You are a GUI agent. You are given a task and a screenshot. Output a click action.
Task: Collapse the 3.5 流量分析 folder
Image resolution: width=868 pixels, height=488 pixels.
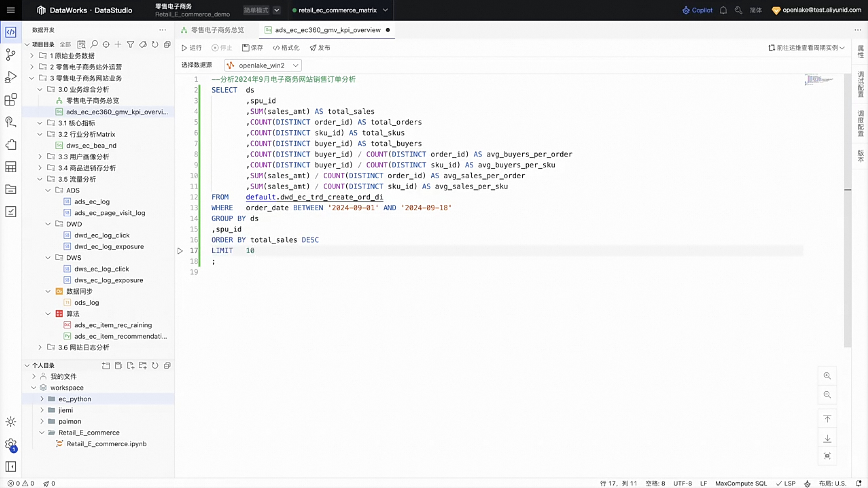pos(40,179)
